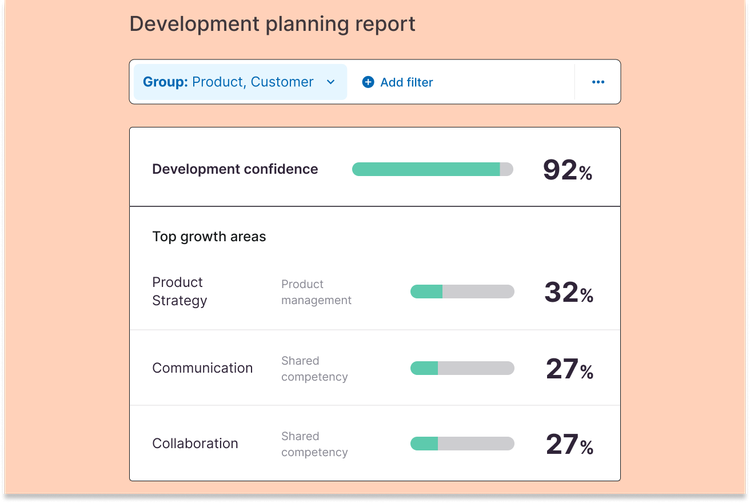Viewport: 750px width, 503px height.
Task: Click the Add filter button text
Action: point(406,82)
